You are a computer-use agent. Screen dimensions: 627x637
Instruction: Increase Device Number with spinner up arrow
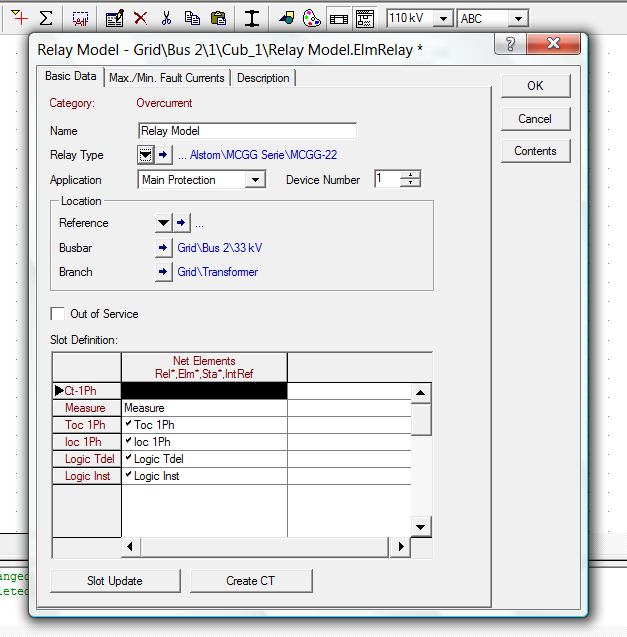point(410,175)
